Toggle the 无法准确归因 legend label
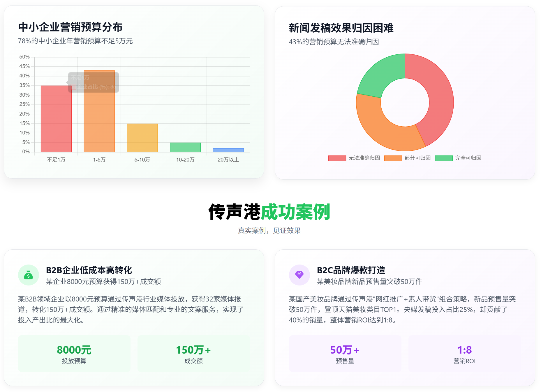Image resolution: width=541 pixels, height=392 pixels. coord(364,158)
